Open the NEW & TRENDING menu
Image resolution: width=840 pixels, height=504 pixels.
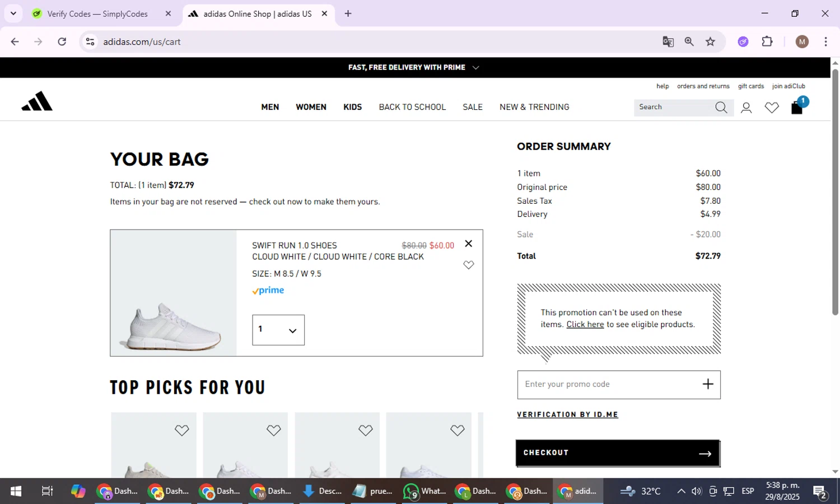(534, 107)
